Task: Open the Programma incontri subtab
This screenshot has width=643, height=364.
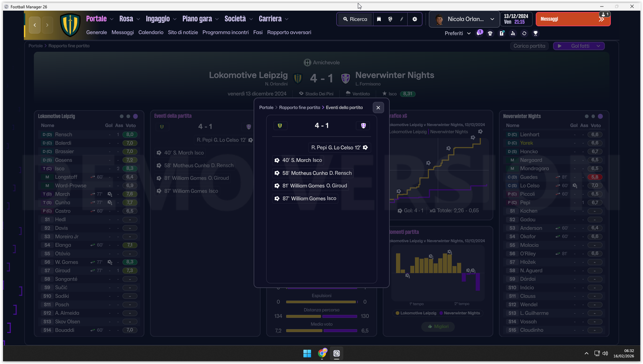Action: pyautogui.click(x=226, y=32)
